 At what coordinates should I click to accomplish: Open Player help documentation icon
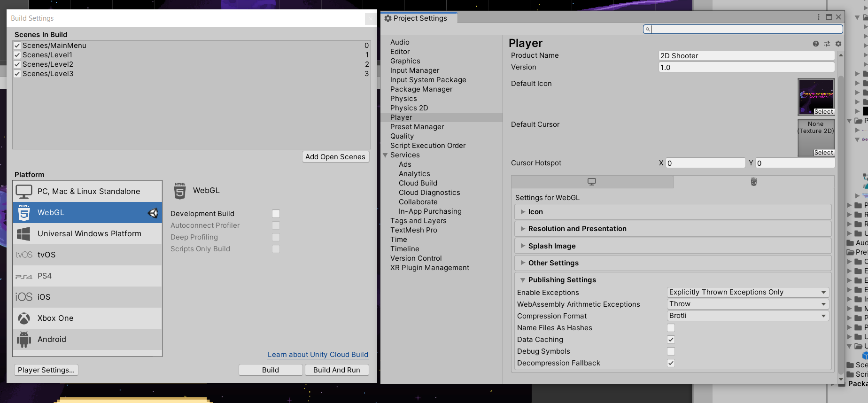(x=816, y=44)
